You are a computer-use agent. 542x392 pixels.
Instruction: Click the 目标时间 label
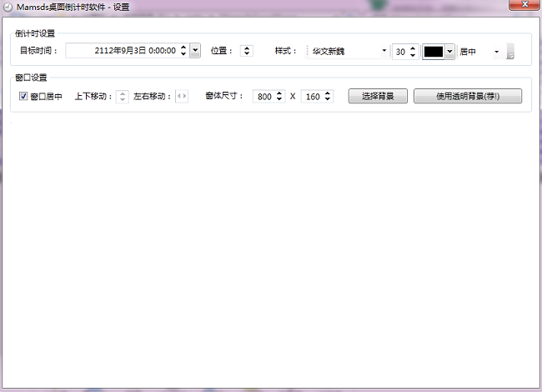[x=38, y=51]
